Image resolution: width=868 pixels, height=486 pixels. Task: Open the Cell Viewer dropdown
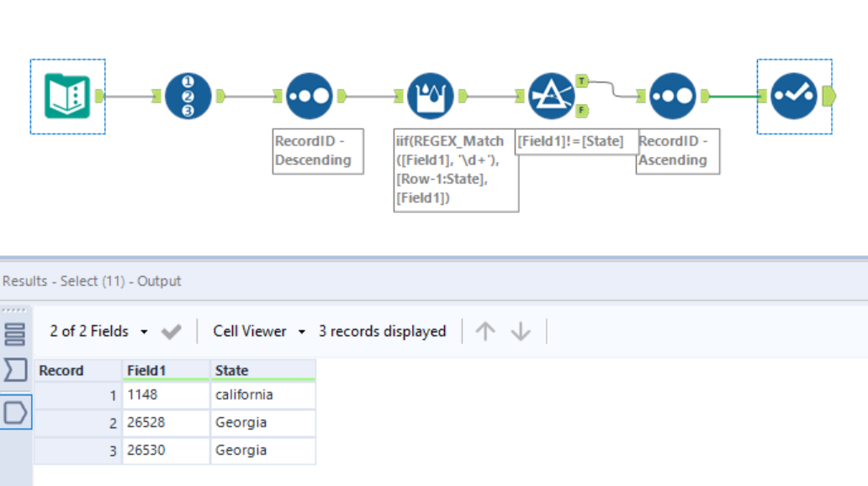tap(259, 331)
